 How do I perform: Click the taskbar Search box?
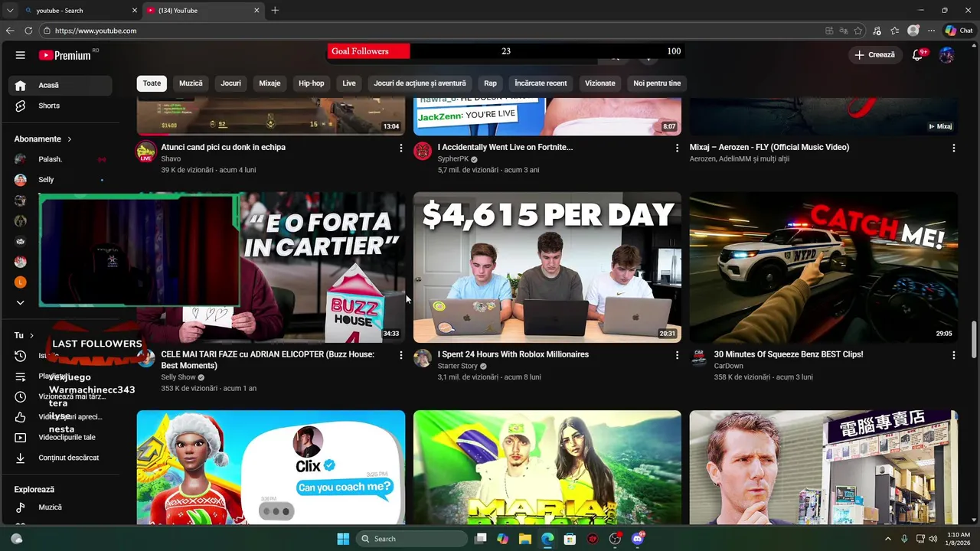pyautogui.click(x=413, y=539)
